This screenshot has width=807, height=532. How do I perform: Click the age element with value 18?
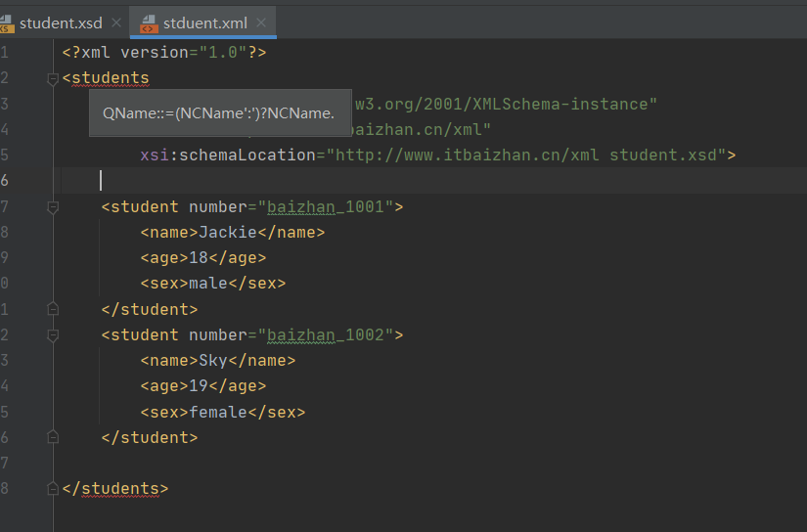pyautogui.click(x=203, y=258)
